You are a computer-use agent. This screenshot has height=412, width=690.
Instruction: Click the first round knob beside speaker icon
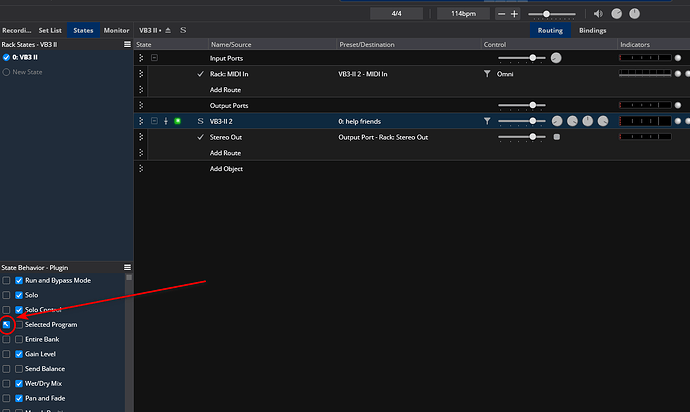[x=617, y=14]
